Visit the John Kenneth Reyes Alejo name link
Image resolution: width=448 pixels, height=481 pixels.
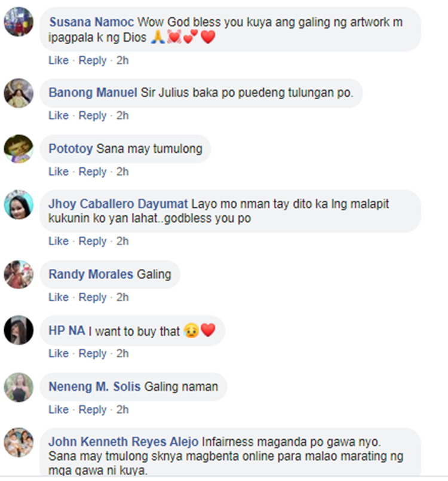tap(124, 442)
